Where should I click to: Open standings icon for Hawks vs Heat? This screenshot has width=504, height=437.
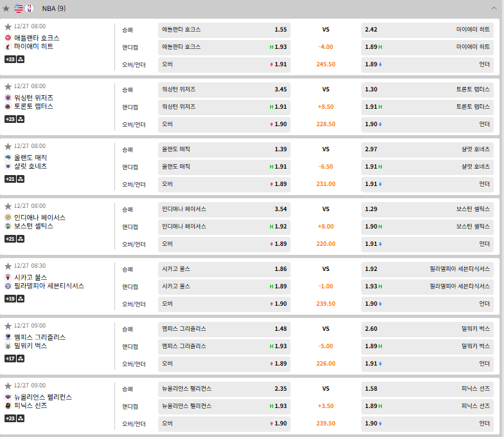21,59
